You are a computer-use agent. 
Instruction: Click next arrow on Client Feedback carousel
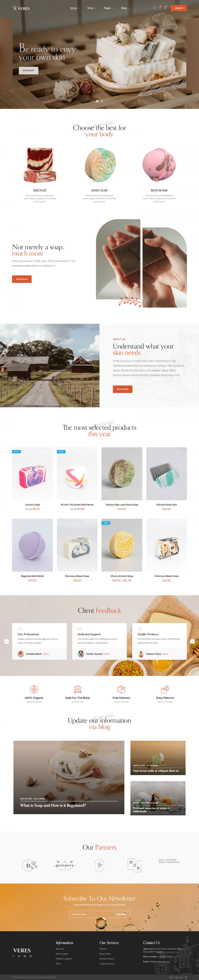coord(193,641)
